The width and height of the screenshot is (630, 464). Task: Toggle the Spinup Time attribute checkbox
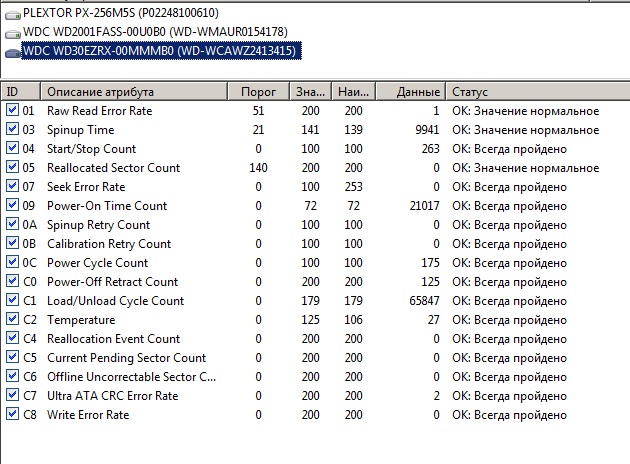[12, 130]
